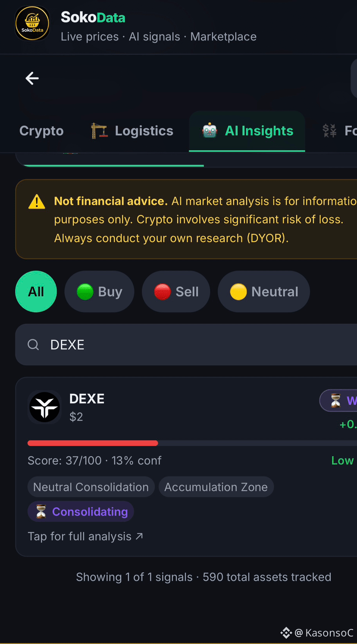
Task: Click the crane icon beside Logistics
Action: pyautogui.click(x=99, y=131)
